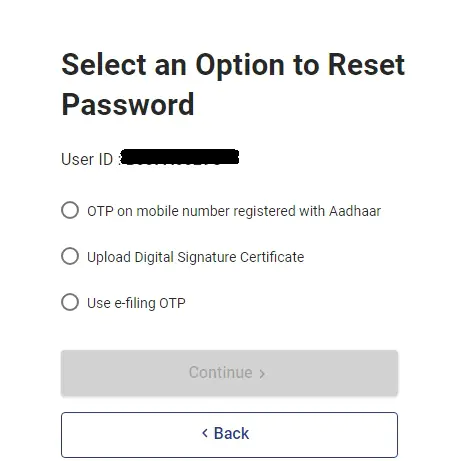Viewport: 476px width, 461px height.
Task: Choose the Upload Digital Signature Certificate radio
Action: 70,256
